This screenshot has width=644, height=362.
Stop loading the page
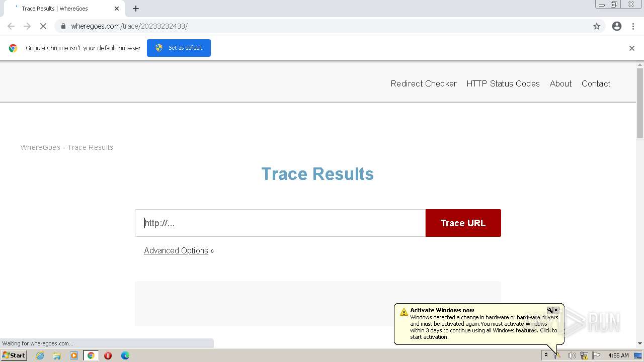(43, 26)
